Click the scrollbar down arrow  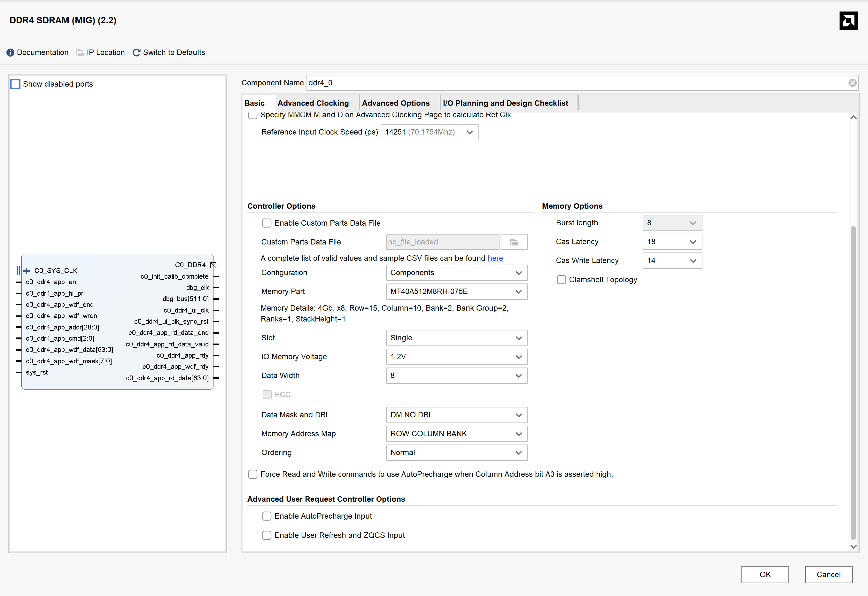853,547
